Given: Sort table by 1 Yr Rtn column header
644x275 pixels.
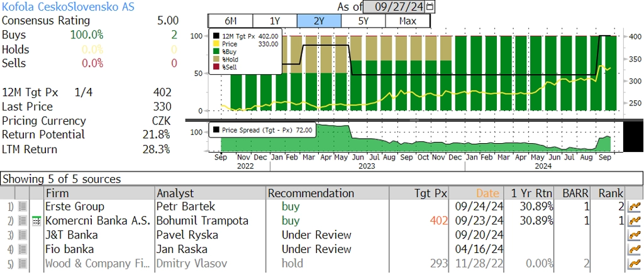Looking at the screenshot, I should (x=528, y=193).
